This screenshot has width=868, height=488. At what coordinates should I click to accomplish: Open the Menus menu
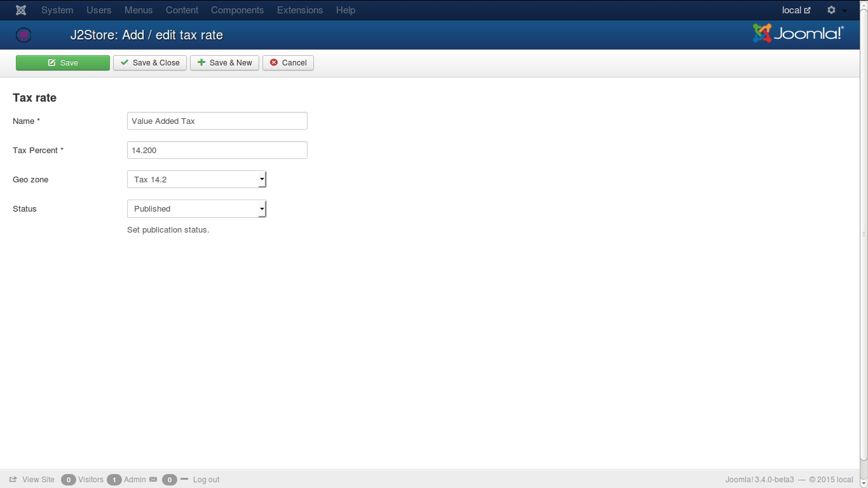tap(139, 10)
